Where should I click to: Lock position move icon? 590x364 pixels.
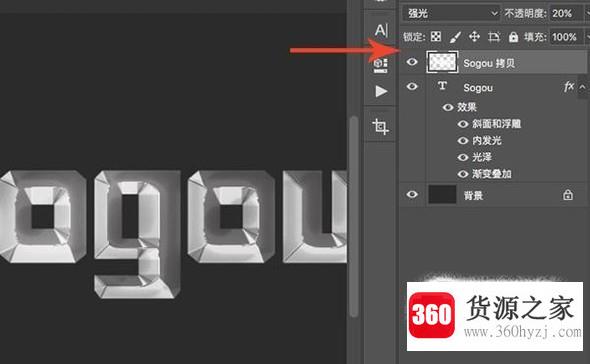click(x=474, y=36)
